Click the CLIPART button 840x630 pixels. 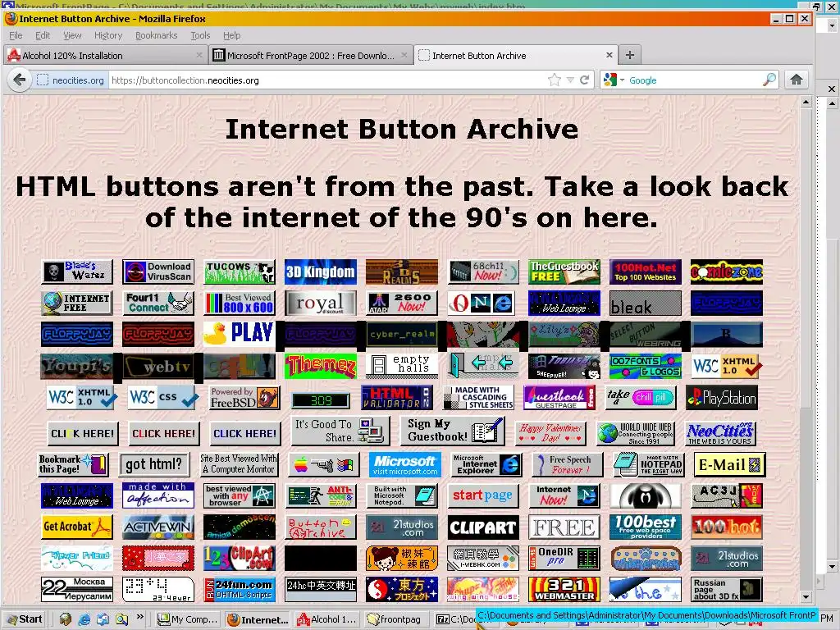click(483, 527)
